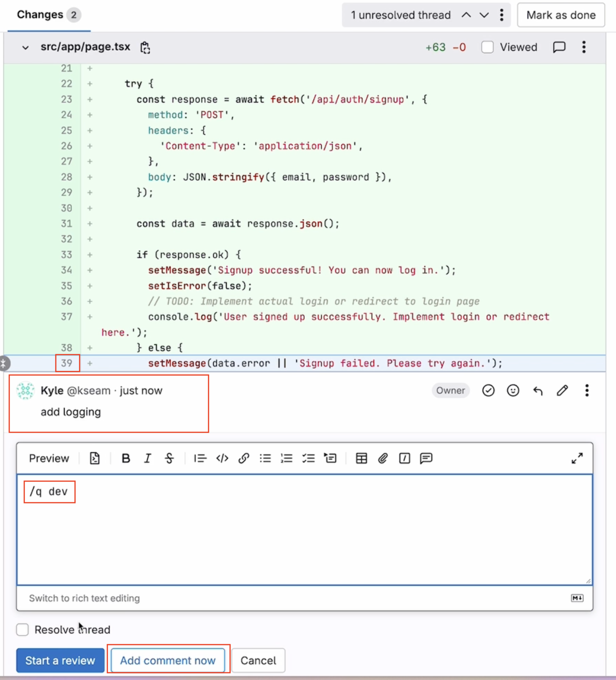Add emoji reaction to Kyle's comment
Screen dimensions: 616x680
point(513,391)
